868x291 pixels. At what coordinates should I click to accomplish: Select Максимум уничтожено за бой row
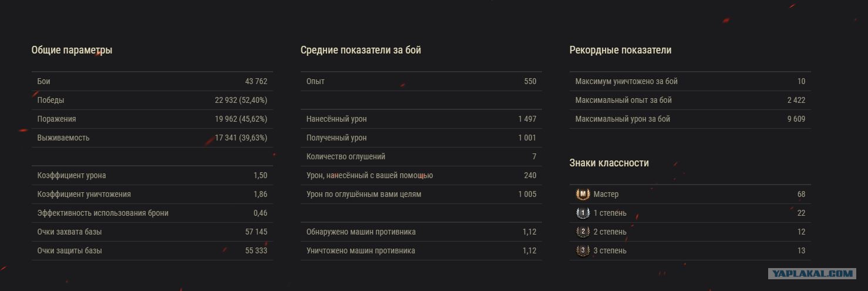coord(690,81)
